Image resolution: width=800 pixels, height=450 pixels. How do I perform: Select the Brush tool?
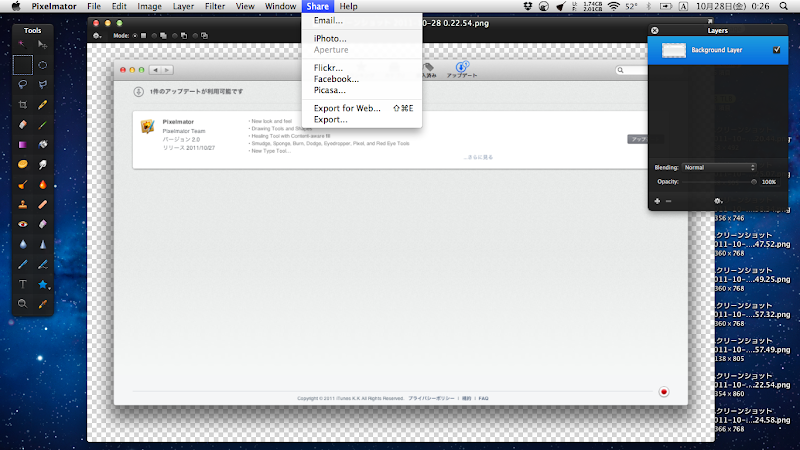[x=43, y=124]
